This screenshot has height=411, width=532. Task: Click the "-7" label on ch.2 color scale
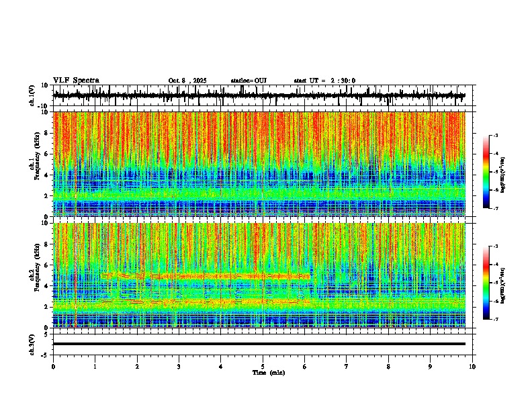click(x=495, y=319)
